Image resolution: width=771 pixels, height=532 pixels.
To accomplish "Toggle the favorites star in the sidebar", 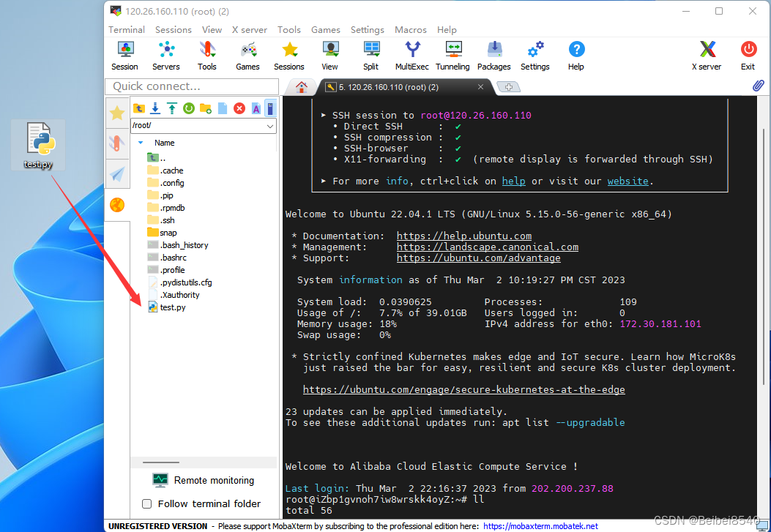I will point(117,112).
